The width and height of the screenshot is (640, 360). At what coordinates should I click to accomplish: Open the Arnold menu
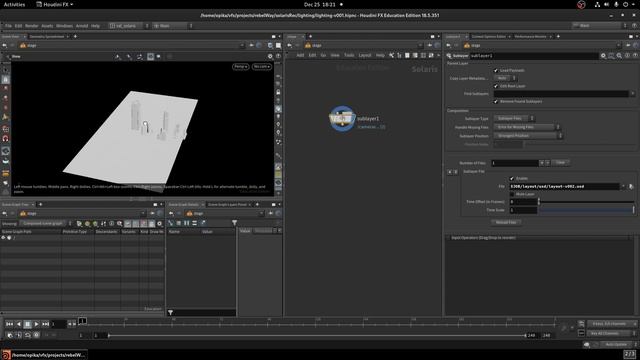(x=82, y=26)
